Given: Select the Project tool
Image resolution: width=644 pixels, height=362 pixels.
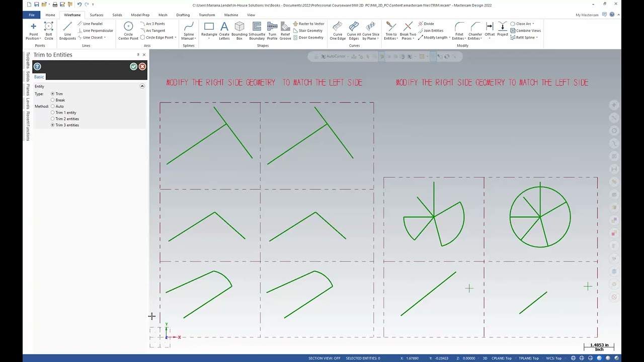Looking at the screenshot, I should (x=503, y=29).
